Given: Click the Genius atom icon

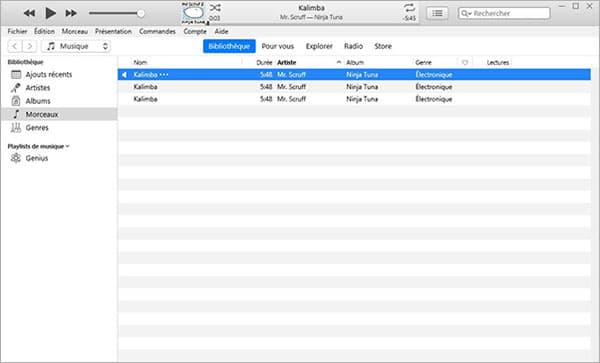Looking at the screenshot, I should pos(16,158).
